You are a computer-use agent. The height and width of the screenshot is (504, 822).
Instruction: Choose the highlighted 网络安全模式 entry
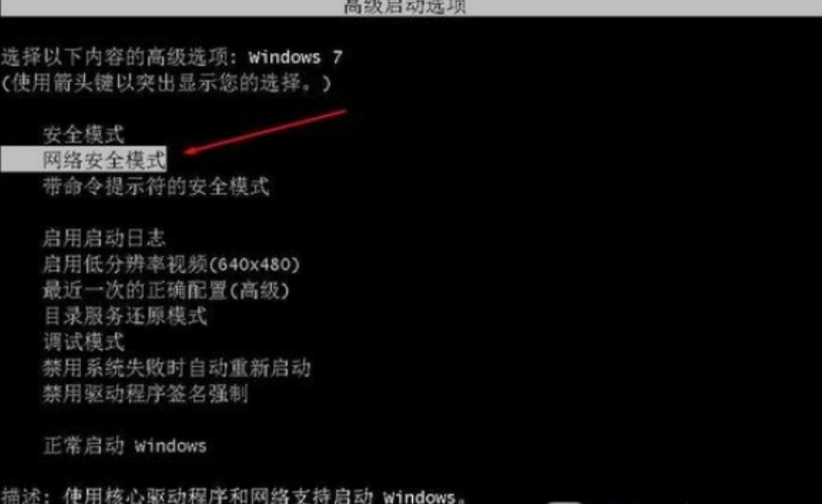point(84,159)
